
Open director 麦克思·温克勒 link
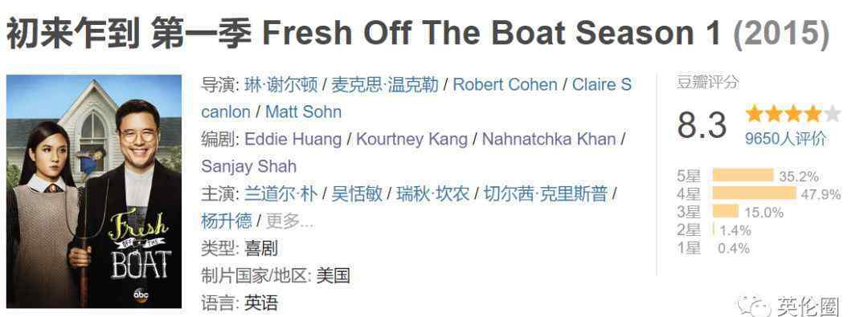pos(385,84)
